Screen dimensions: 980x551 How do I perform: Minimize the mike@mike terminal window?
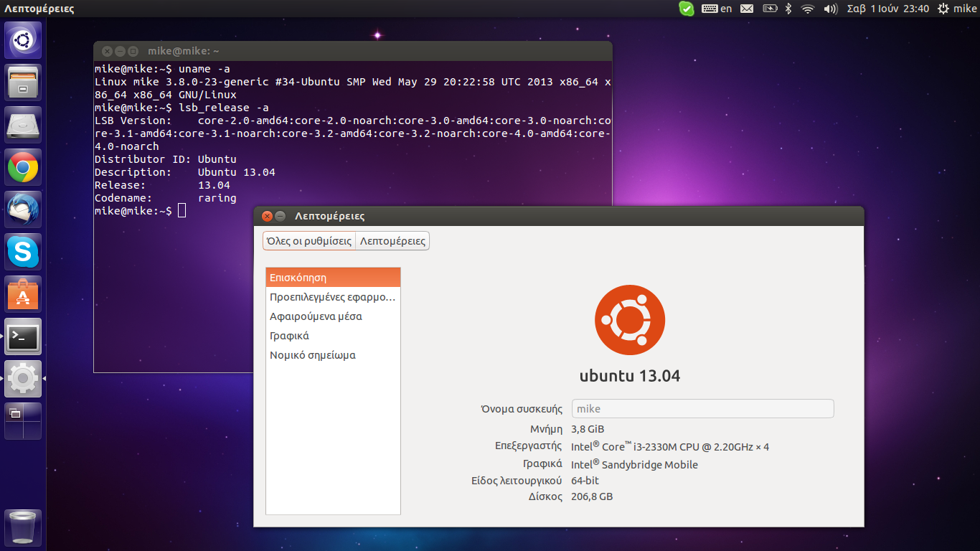coord(120,51)
